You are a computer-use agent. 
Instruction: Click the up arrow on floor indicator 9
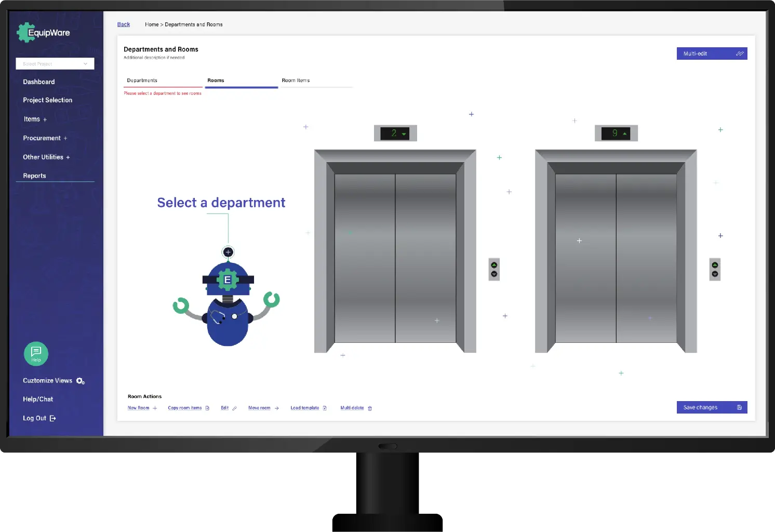[x=625, y=133]
